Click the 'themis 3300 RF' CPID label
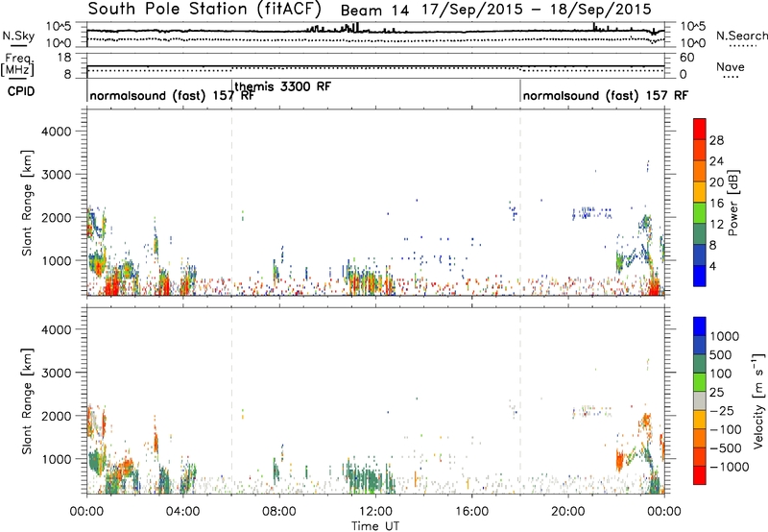768x532 pixels. tap(282, 86)
